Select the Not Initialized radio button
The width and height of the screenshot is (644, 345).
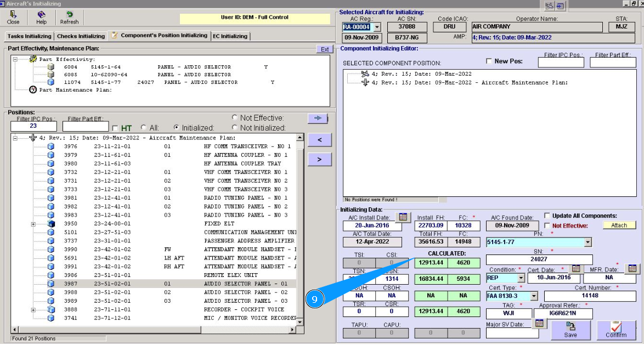point(235,128)
